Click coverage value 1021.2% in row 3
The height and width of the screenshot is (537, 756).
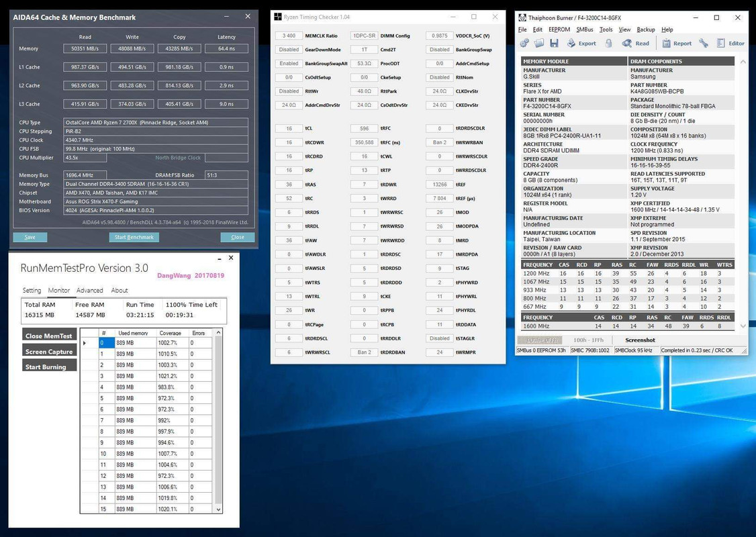[173, 376]
